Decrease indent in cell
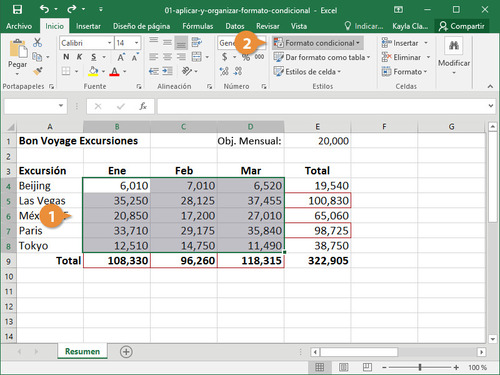Viewport: 500px width, 375px height. point(154,71)
